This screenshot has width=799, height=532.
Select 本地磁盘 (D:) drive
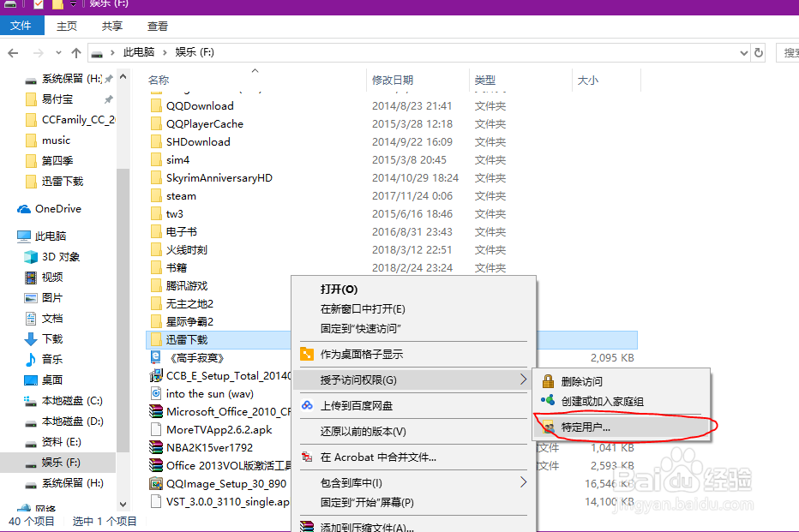(72, 421)
